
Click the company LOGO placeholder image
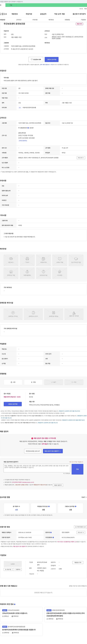point(13,564)
